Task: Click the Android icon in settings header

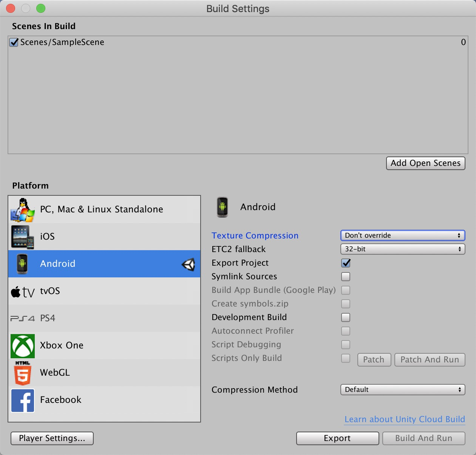Action: (223, 207)
